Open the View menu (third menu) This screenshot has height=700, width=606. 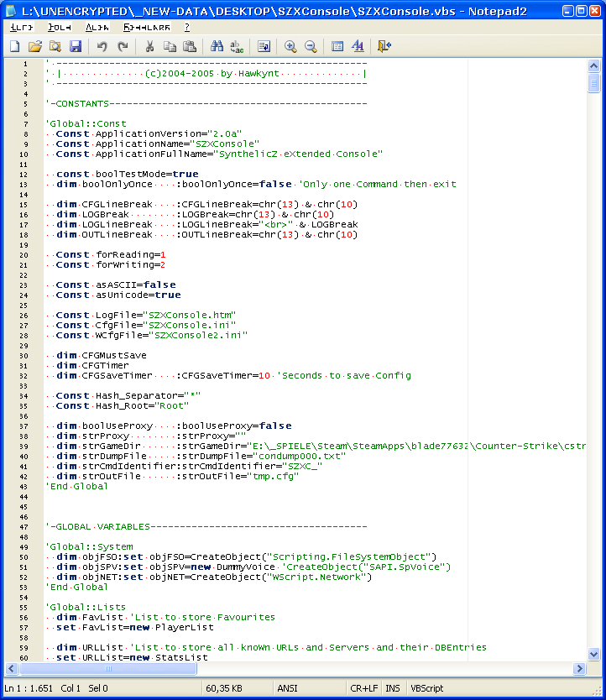[97, 28]
